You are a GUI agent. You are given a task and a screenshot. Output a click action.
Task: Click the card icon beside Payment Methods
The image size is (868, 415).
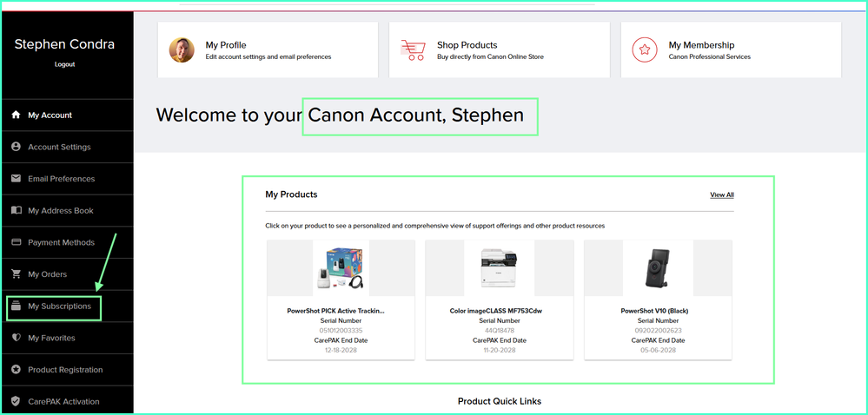[16, 242]
